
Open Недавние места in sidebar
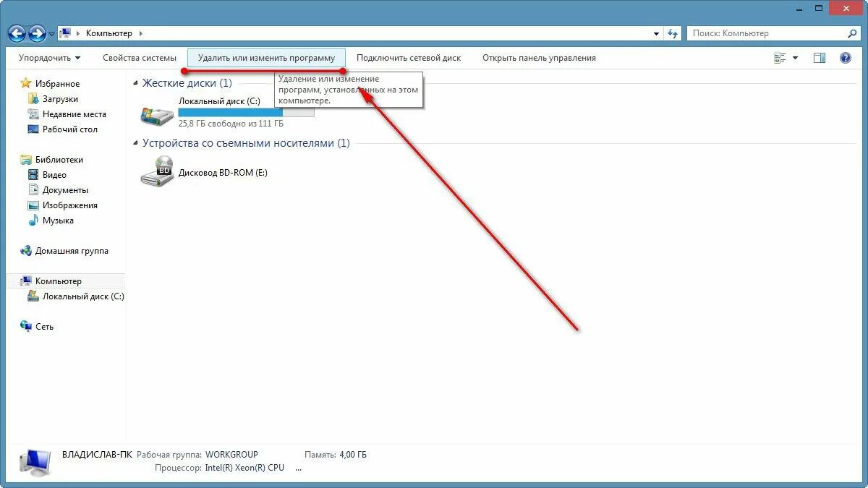pos(75,114)
